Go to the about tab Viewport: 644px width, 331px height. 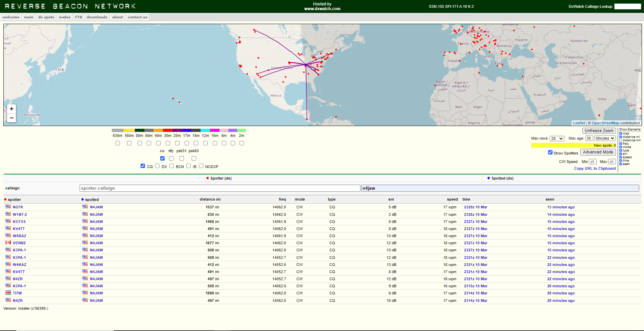click(x=118, y=17)
